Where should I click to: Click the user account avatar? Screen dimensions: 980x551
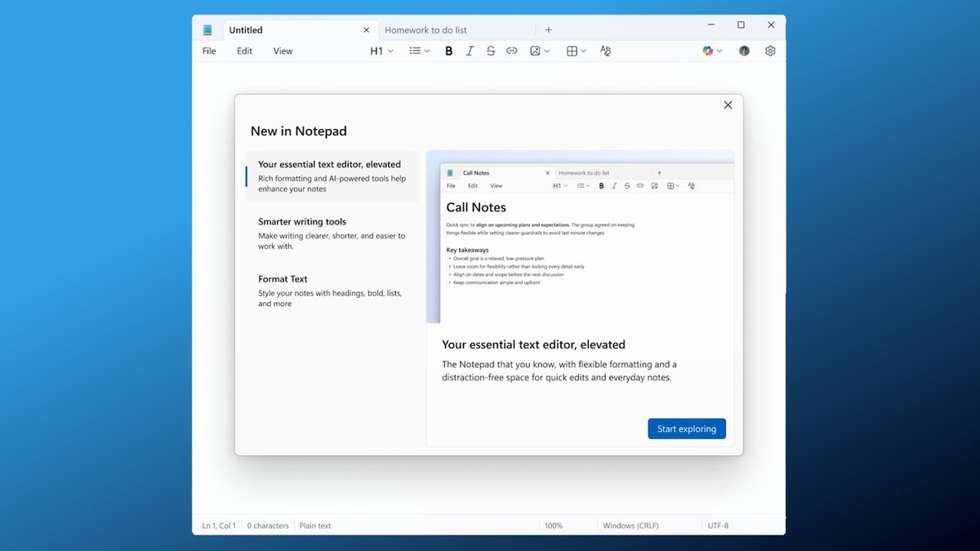[x=744, y=51]
